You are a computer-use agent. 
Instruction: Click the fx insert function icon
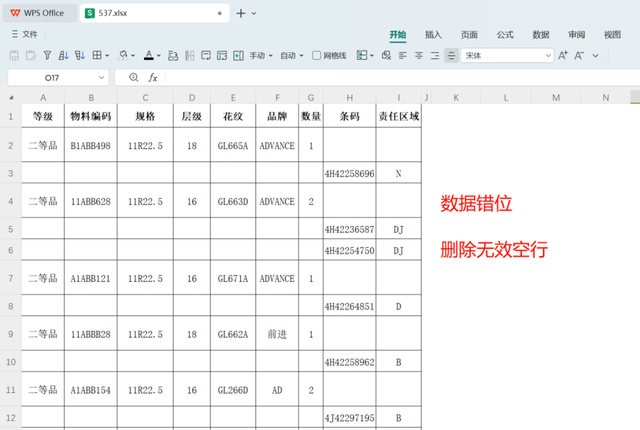[153, 78]
